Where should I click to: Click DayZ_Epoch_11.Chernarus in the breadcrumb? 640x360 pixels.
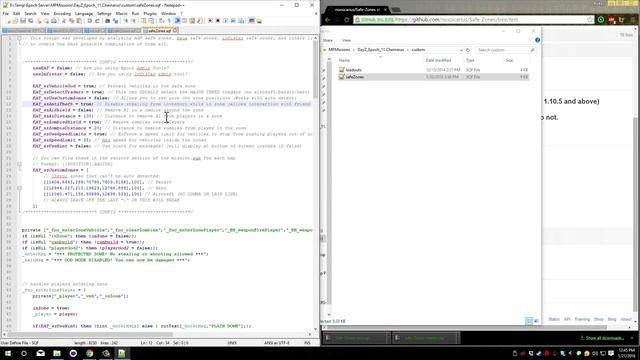point(380,50)
